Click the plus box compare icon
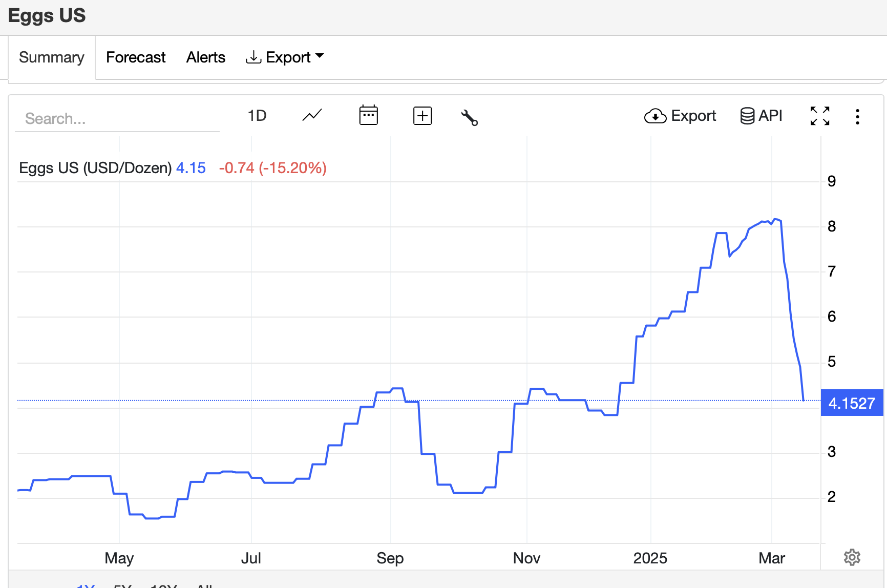 click(422, 116)
